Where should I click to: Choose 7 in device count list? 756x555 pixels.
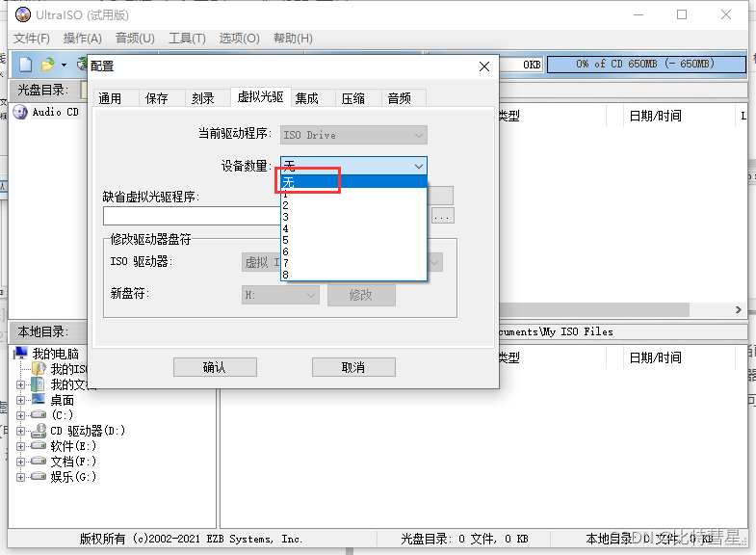(353, 263)
